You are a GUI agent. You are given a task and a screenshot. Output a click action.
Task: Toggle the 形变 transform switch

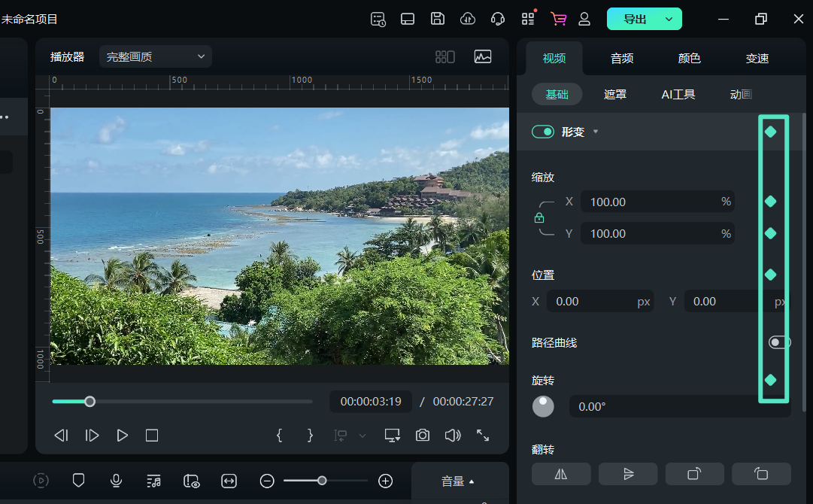tap(543, 132)
